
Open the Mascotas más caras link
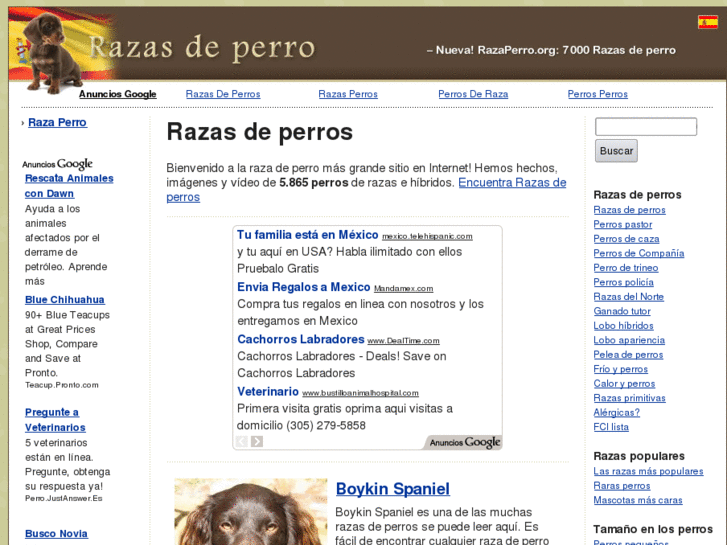pos(638,500)
